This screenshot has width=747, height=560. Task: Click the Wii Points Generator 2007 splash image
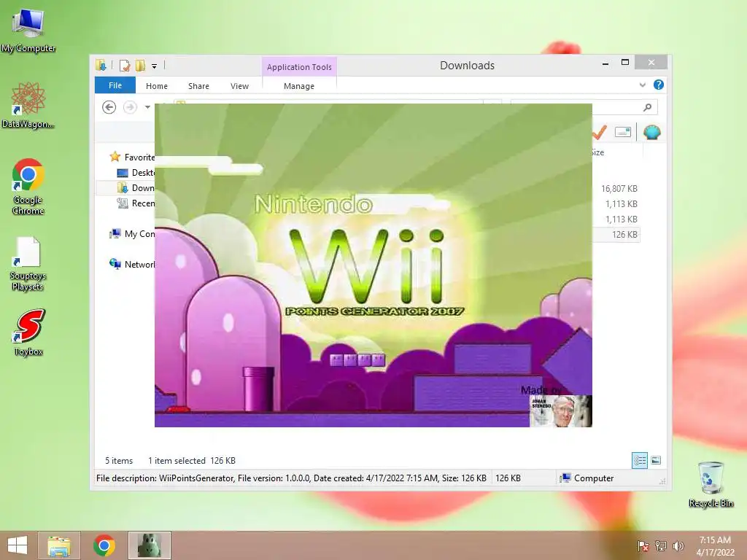pyautogui.click(x=373, y=265)
